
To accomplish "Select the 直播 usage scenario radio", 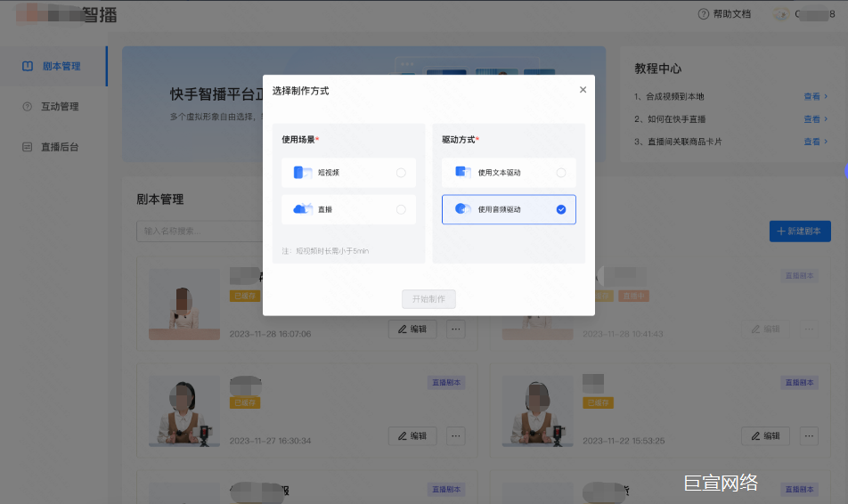I will (401, 209).
